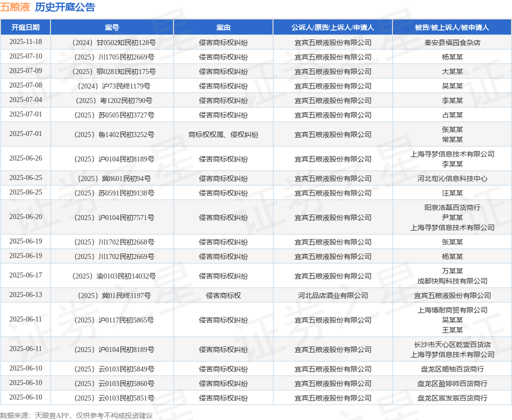512x420 pixels.
Task: Click defendant 上海博耐商贸有限公司
Action: click(x=452, y=310)
